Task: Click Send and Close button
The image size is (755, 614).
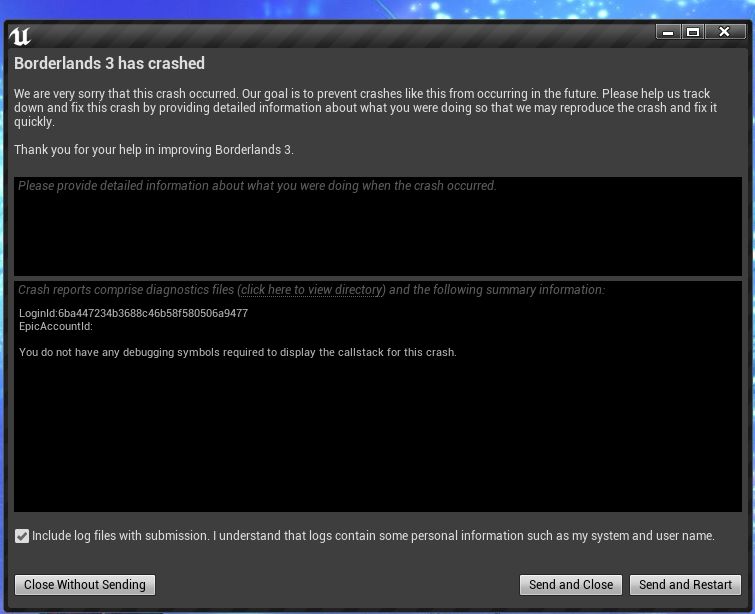Action: 571,585
